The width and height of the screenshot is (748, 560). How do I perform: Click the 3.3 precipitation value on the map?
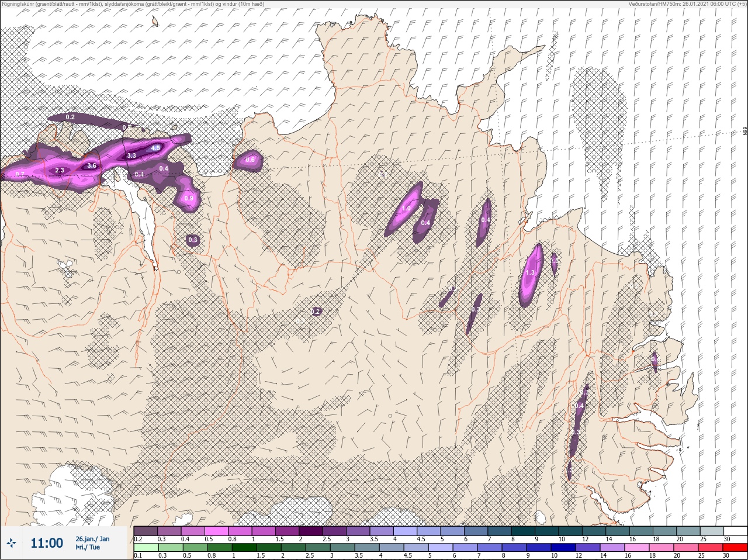pos(131,156)
